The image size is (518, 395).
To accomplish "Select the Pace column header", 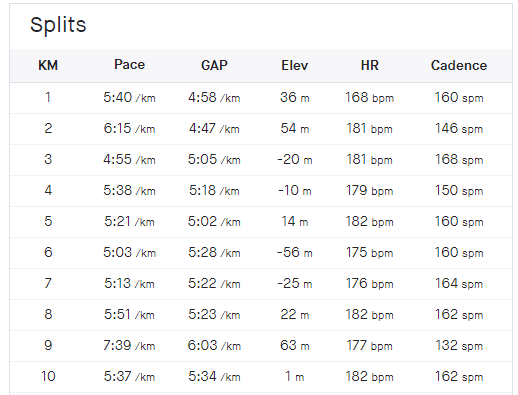I will point(129,65).
